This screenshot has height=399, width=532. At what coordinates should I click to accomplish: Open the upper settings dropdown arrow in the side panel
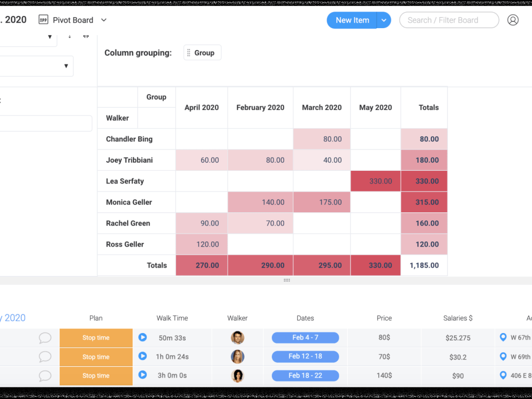[50, 37]
